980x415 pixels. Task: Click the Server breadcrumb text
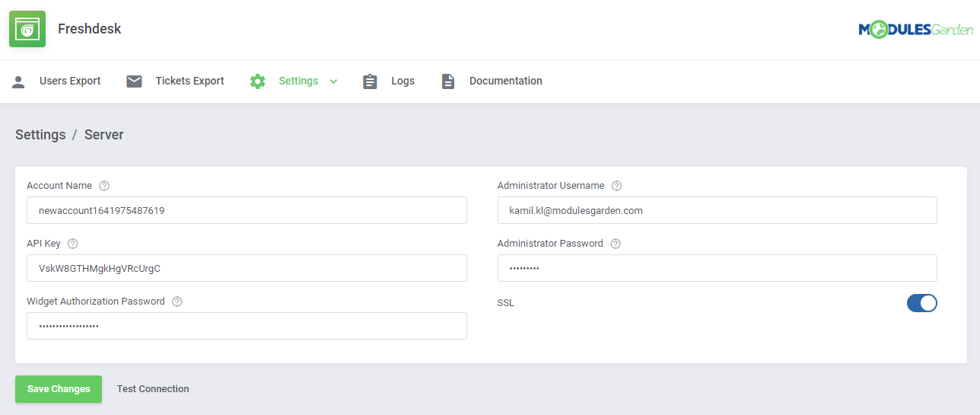(104, 135)
